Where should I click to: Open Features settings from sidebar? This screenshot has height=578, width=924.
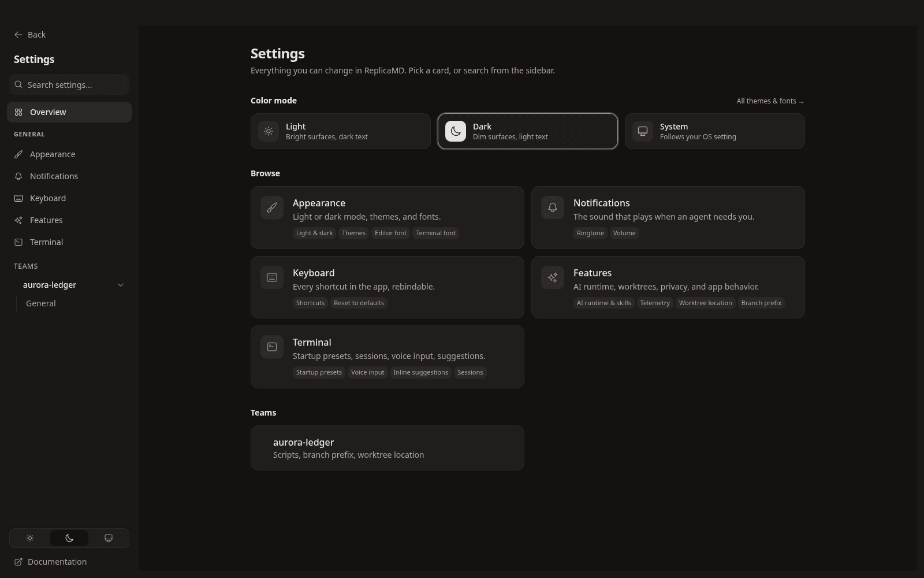click(69, 220)
